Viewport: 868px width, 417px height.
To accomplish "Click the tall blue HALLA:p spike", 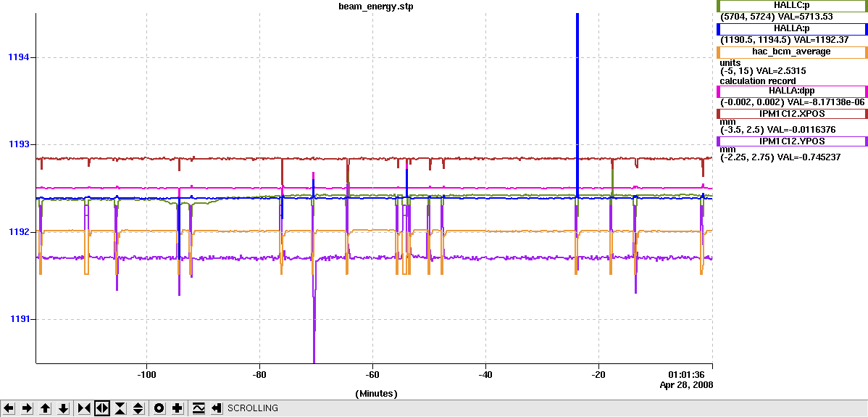I will pyautogui.click(x=577, y=105).
